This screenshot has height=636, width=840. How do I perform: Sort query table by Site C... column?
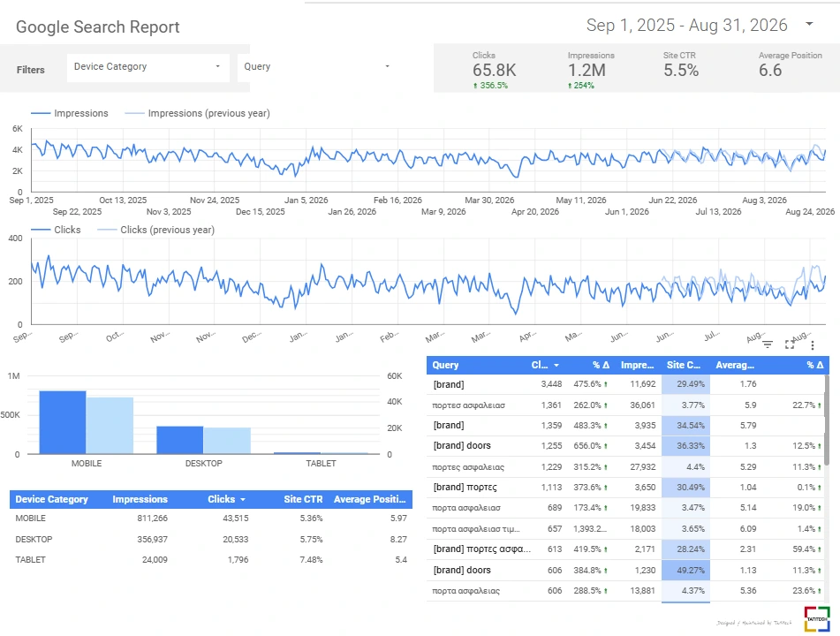684,365
